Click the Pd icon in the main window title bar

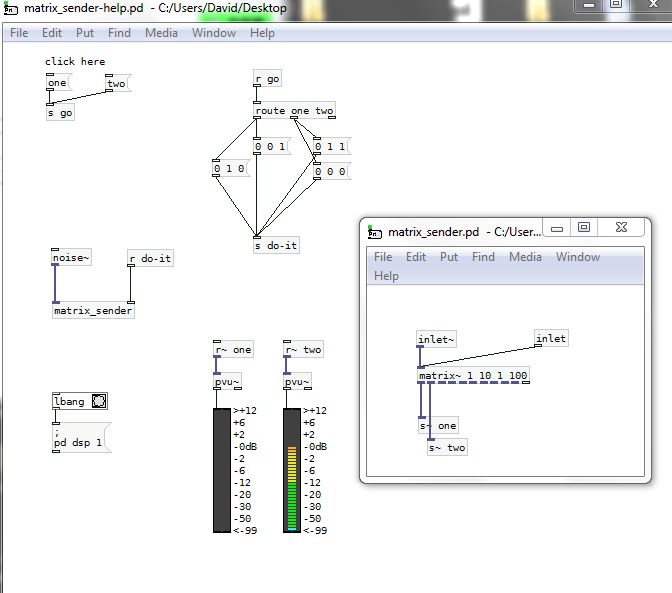(12, 8)
